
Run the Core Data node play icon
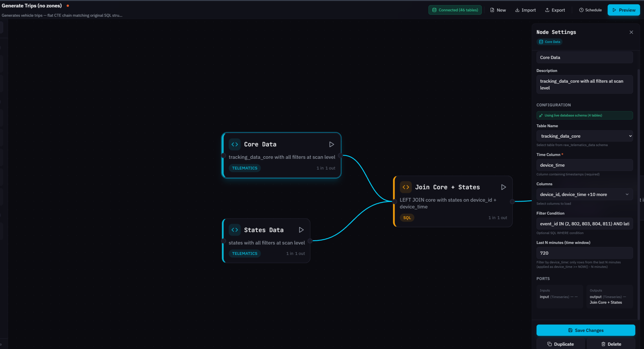332,144
